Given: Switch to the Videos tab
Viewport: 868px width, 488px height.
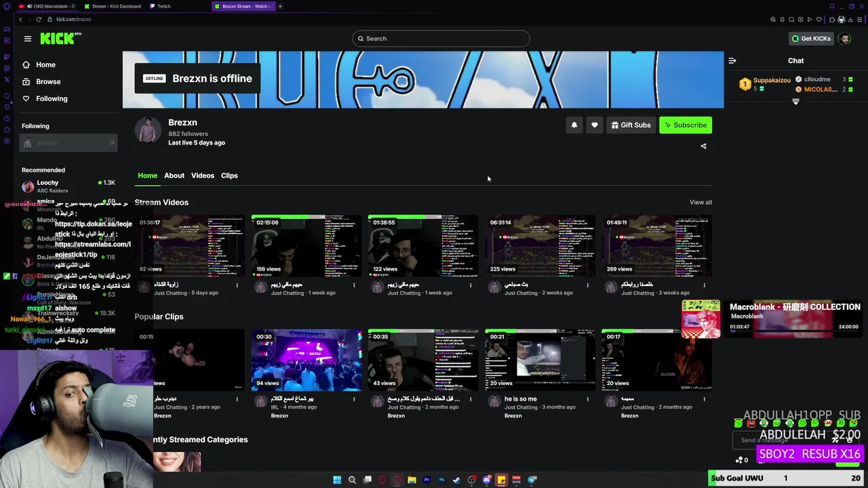Looking at the screenshot, I should (x=203, y=176).
